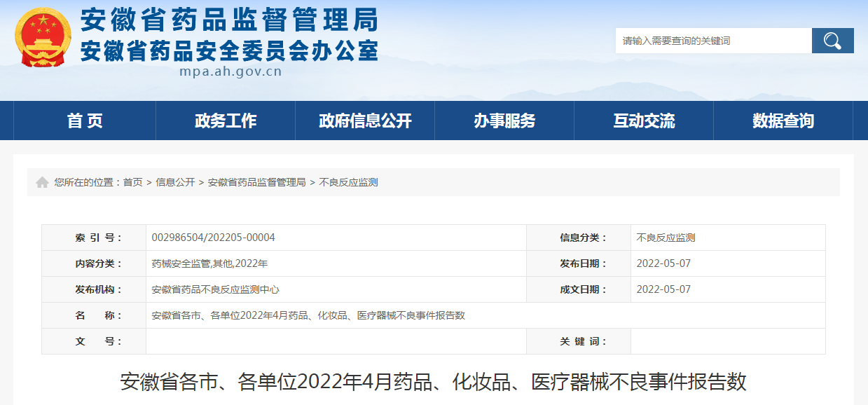Click publisher 安徽省药品不良反应监测中心

click(x=215, y=289)
